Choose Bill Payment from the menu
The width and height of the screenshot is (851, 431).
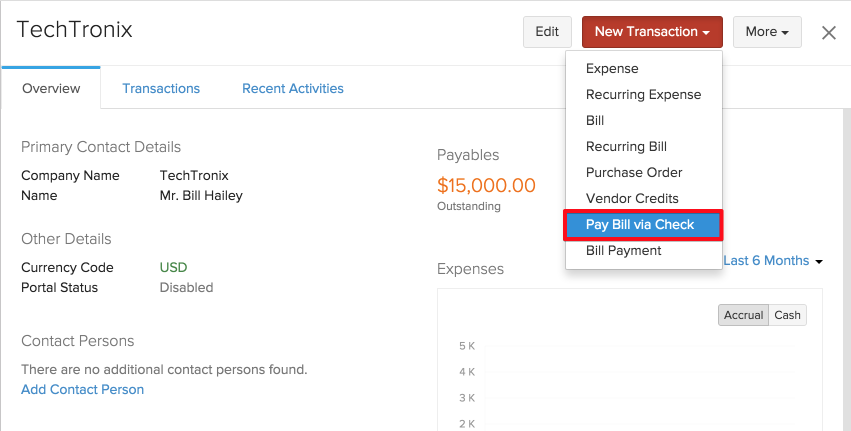coord(623,251)
